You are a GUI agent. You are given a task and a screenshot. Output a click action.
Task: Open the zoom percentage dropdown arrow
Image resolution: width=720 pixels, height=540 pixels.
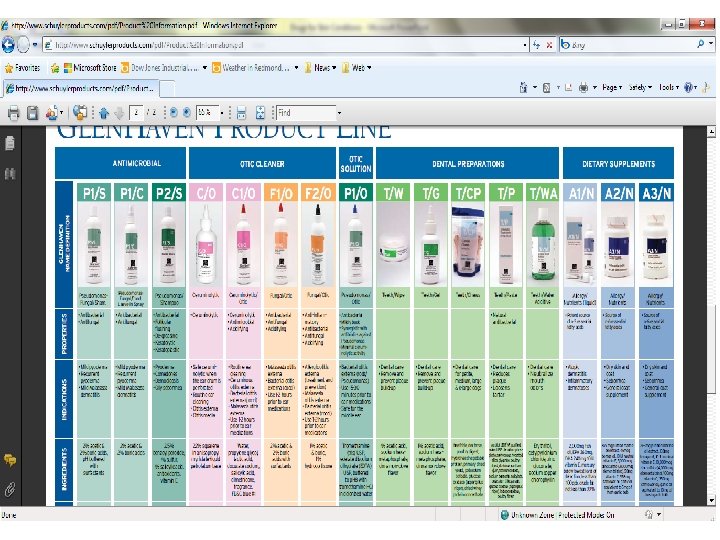pos(222,113)
